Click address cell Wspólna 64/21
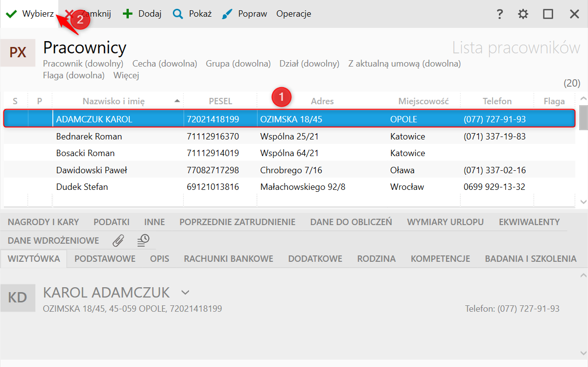This screenshot has height=367, width=588. point(289,153)
